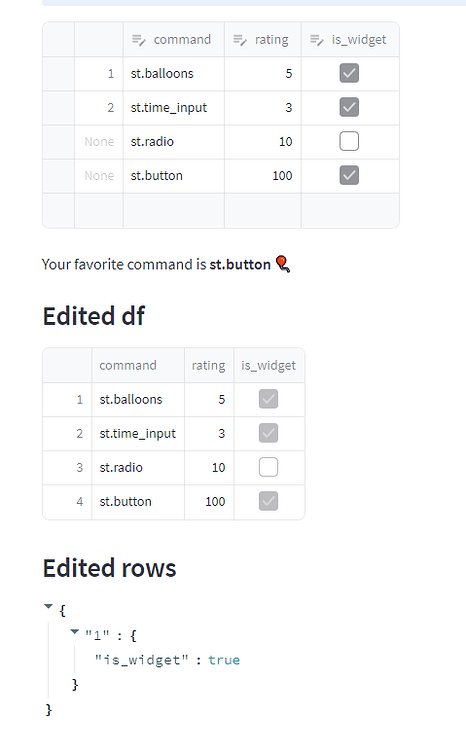Image resolution: width=466 pixels, height=750 pixels.
Task: Click the st.time_input cell in editor
Action: [x=174, y=108]
